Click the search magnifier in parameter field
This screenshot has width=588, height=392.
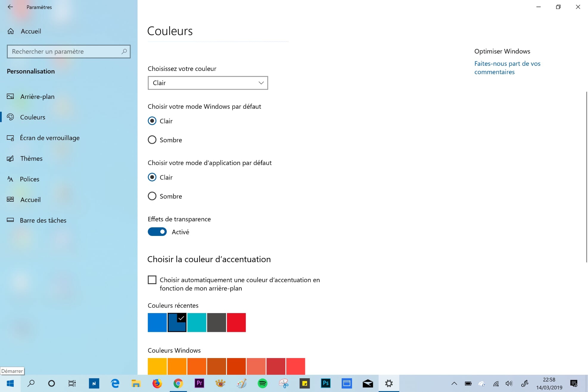point(124,52)
